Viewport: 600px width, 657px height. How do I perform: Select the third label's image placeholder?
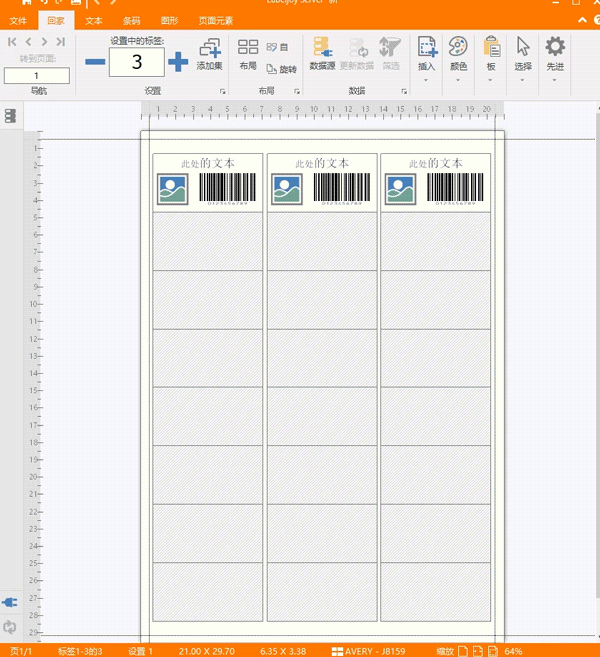pyautogui.click(x=400, y=189)
